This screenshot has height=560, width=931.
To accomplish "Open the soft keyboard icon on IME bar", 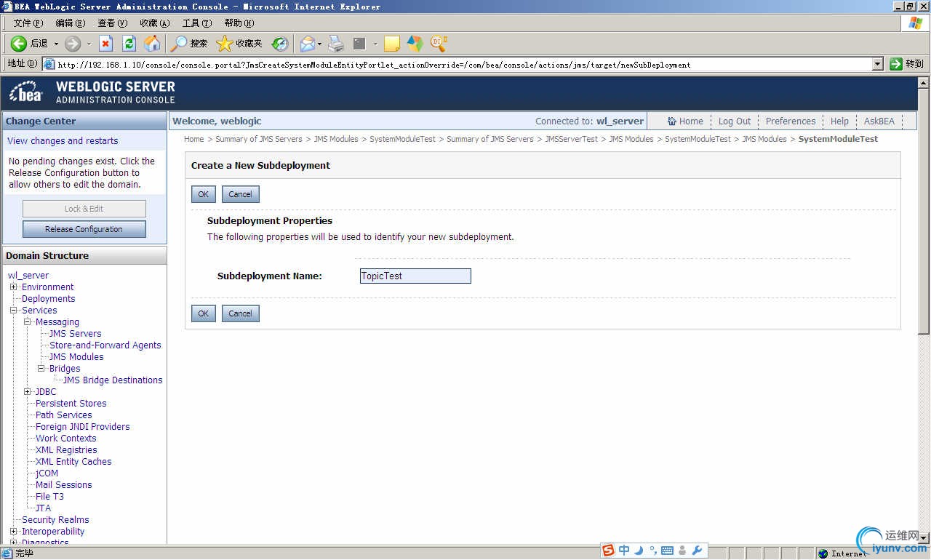I will (x=667, y=551).
